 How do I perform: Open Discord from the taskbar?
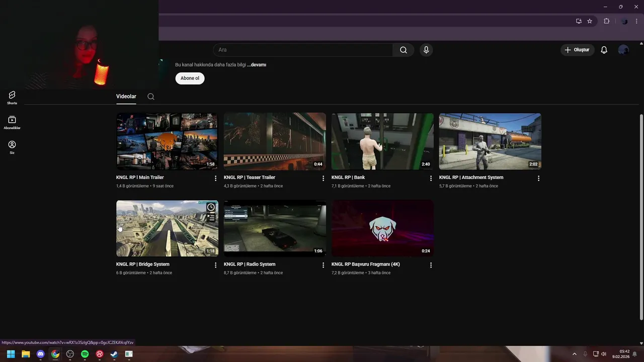coord(40,354)
